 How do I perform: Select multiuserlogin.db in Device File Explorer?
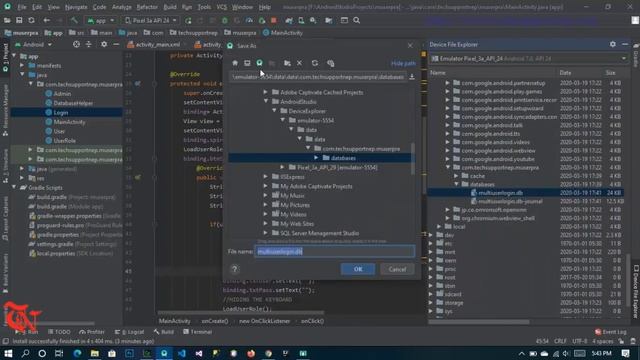click(x=500, y=193)
